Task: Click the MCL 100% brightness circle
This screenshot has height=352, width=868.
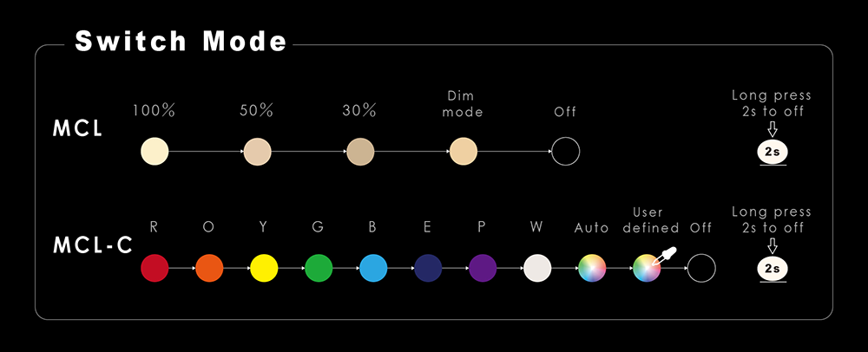Action: 154,152
